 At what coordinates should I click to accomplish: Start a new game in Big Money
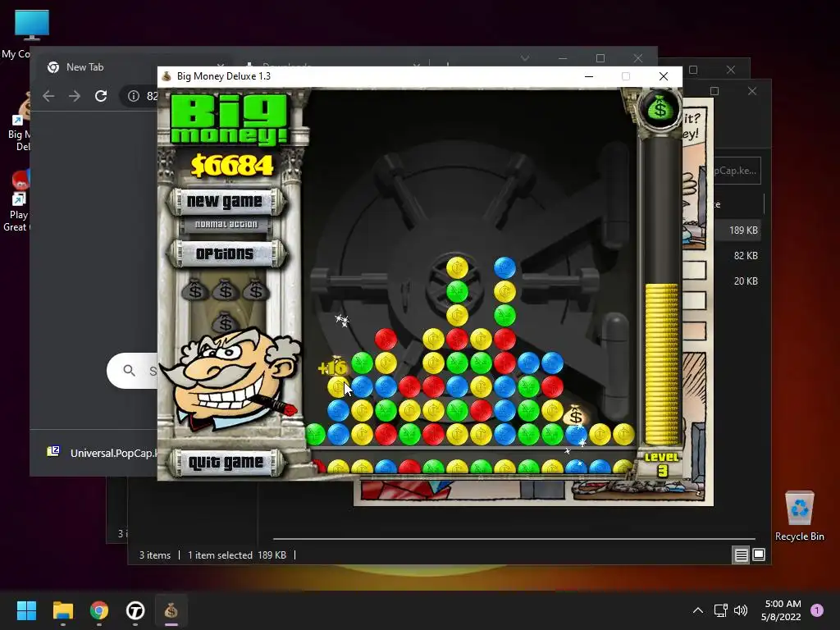pyautogui.click(x=225, y=202)
